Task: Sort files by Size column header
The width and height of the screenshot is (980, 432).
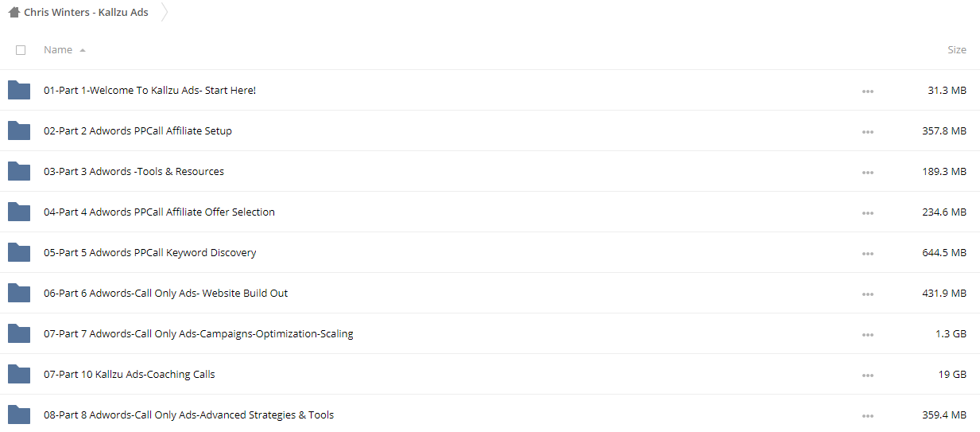Action: tap(957, 50)
